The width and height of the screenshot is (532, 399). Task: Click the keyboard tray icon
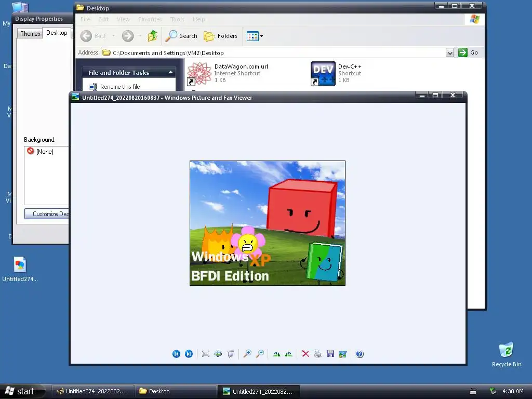[473, 392]
